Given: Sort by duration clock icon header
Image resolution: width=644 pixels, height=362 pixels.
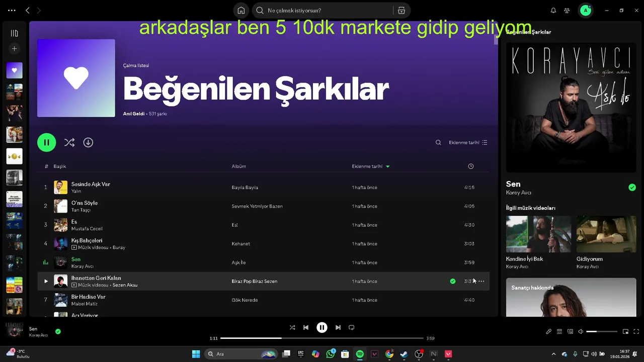Looking at the screenshot, I should 471,166.
